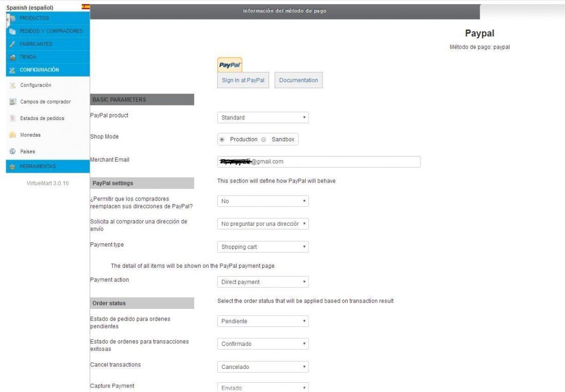Click the VirtueMart 3.0.16 version text
Viewport: 565px width, 392px height.
tap(48, 183)
